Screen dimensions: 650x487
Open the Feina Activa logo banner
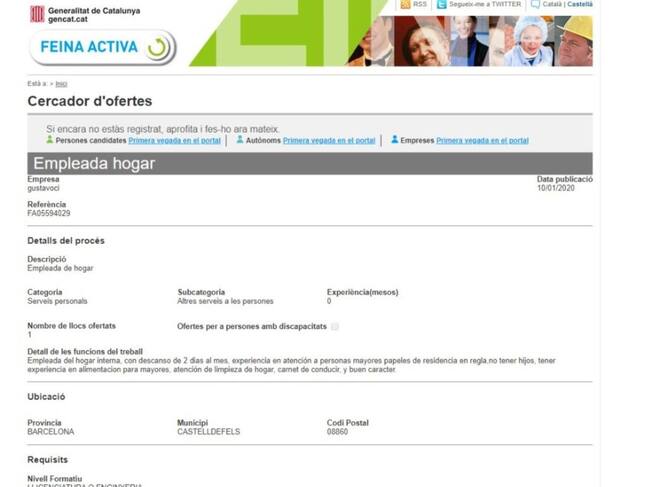coord(102,47)
